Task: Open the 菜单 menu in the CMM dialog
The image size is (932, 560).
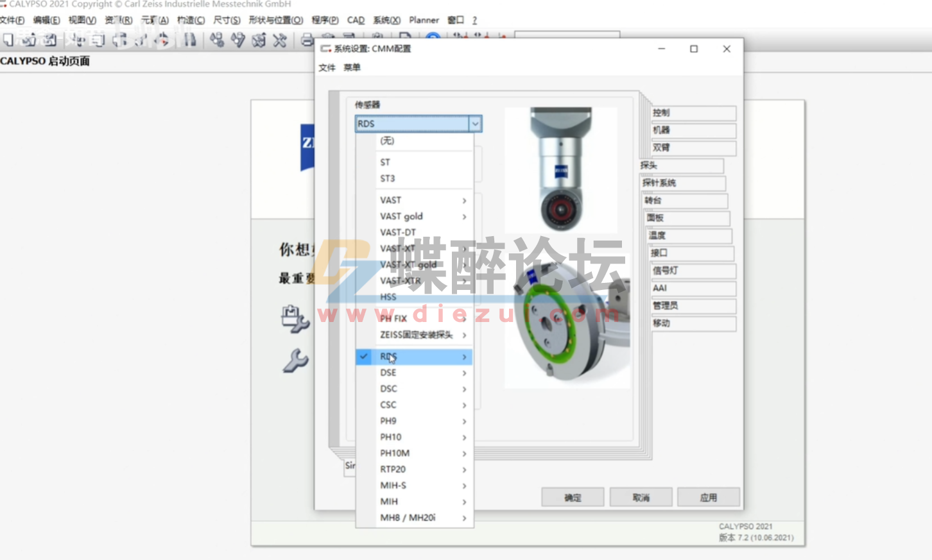Action: [352, 67]
